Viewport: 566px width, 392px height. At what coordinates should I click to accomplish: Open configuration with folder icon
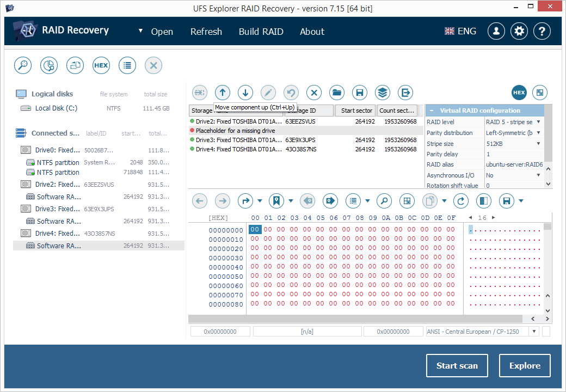(x=337, y=93)
